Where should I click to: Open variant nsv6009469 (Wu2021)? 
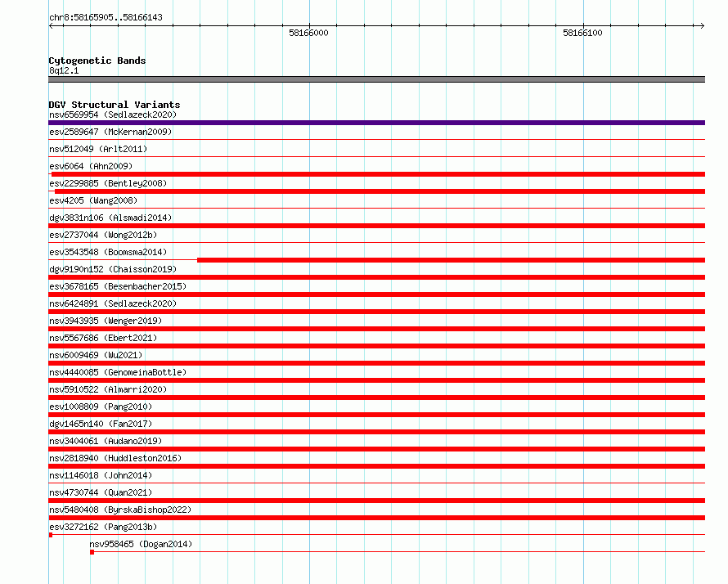[x=96, y=355]
